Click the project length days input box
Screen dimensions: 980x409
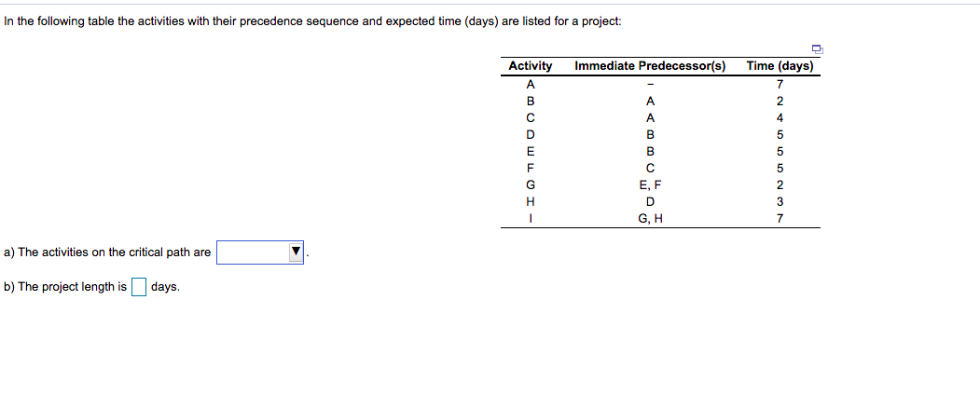coord(139,287)
